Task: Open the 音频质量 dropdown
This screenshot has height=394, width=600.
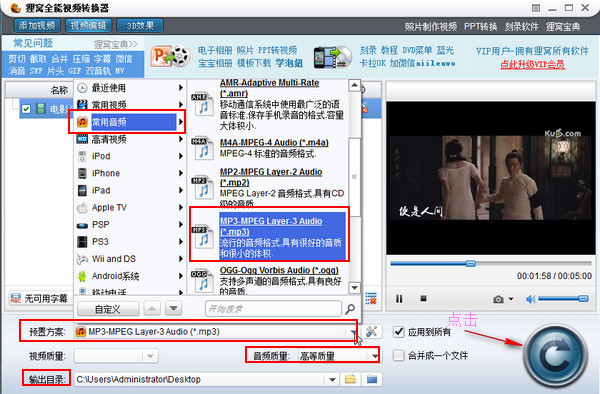Action: point(339,356)
